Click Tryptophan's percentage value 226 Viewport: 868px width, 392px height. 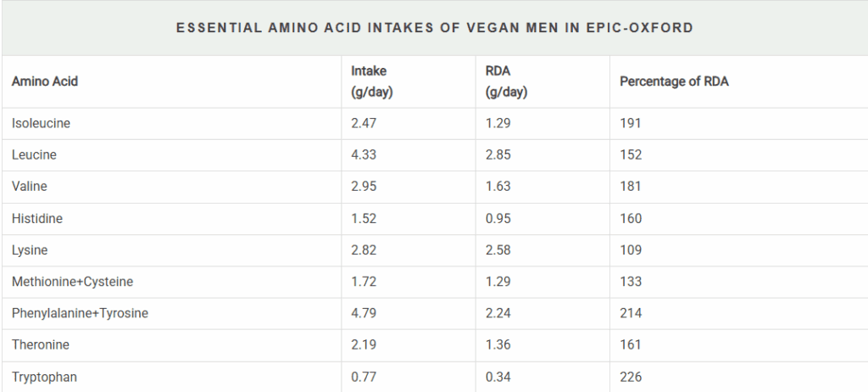(x=631, y=376)
